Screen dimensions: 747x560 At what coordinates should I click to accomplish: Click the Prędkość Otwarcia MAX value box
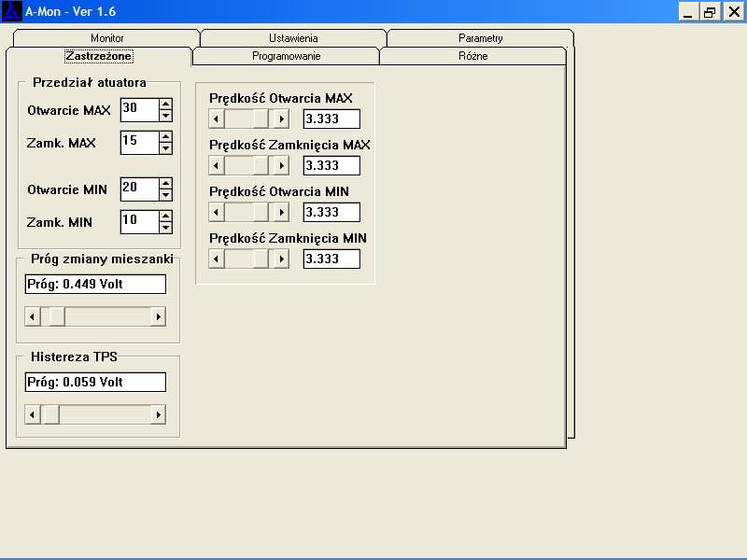pos(331,119)
